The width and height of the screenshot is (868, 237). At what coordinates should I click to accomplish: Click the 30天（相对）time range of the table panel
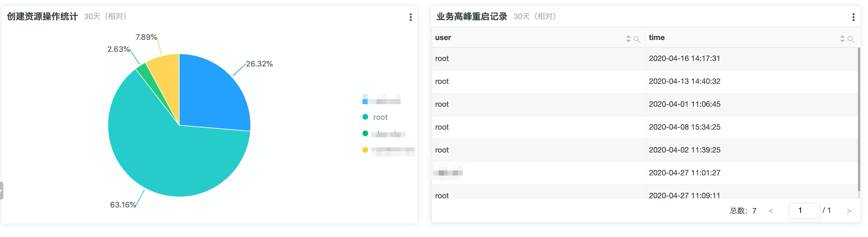(x=535, y=17)
